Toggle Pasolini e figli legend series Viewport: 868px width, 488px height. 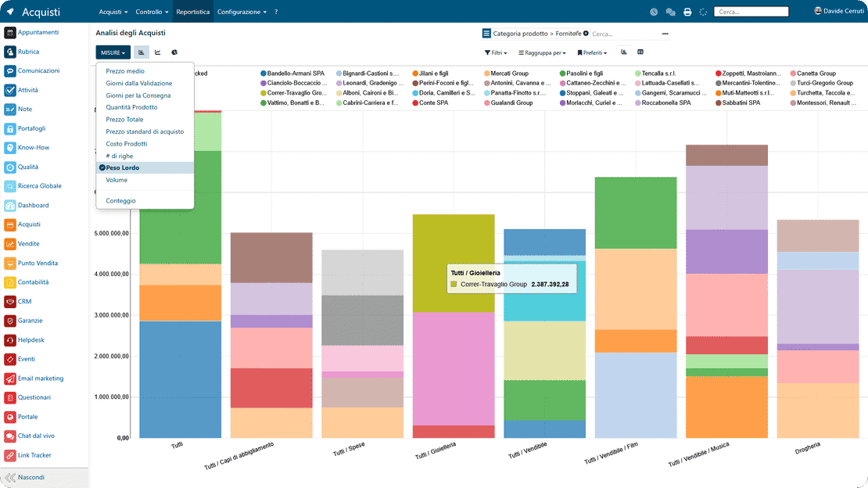click(581, 73)
